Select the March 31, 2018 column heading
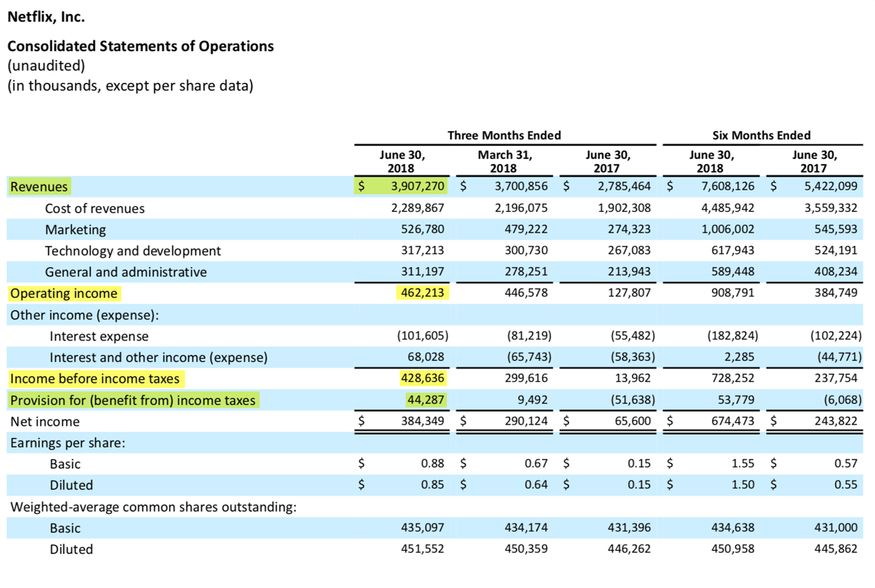This screenshot has width=875, height=588. click(503, 161)
